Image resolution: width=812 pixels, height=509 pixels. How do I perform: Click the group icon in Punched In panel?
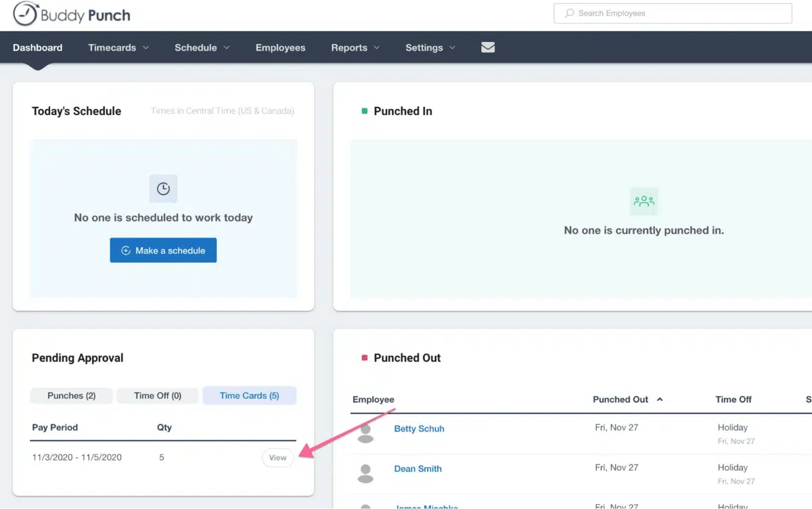(x=644, y=201)
